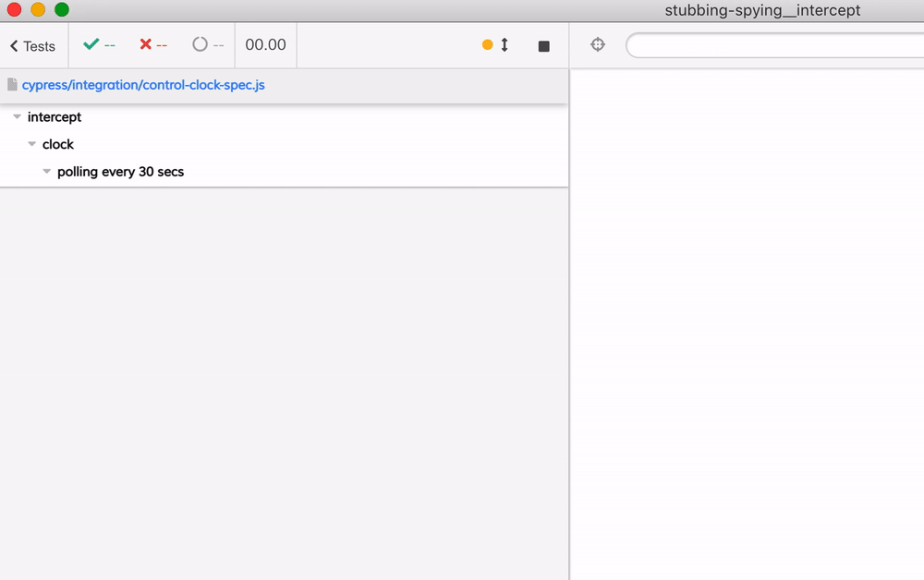Minimize the window with the yellow button
The image size is (924, 580).
(x=38, y=10)
